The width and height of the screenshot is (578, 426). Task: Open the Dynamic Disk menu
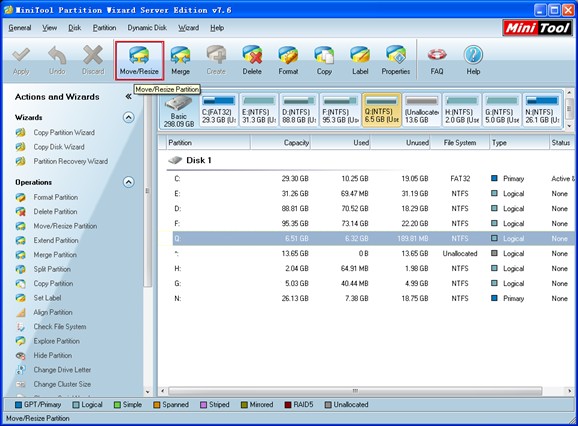147,28
